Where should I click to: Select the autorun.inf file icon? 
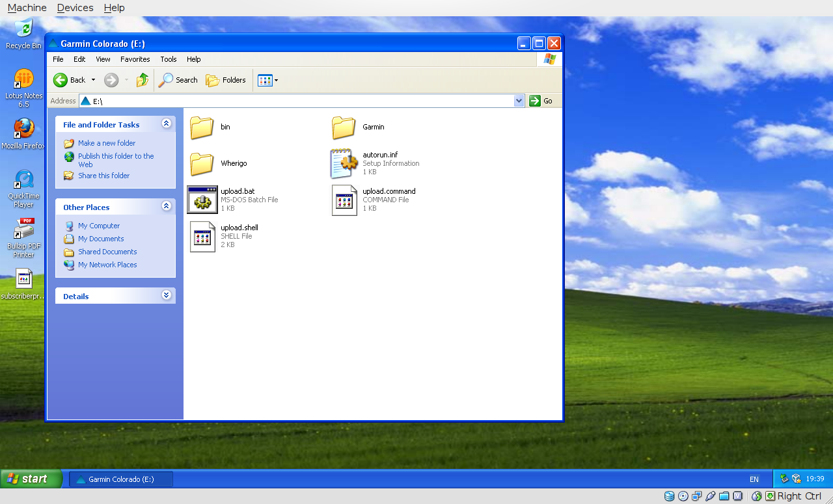(344, 163)
